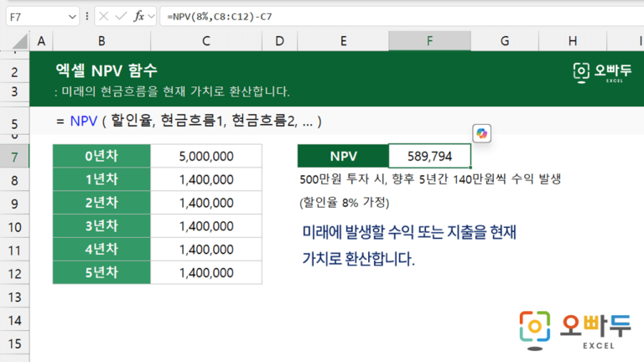Click the text '500만원 투자 시, 향후 5년간 140만원씩 수익 발생'

pyautogui.click(x=430, y=179)
